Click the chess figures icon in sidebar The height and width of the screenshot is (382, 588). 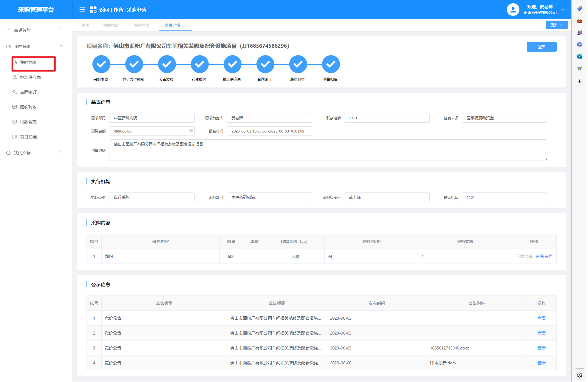(x=579, y=33)
